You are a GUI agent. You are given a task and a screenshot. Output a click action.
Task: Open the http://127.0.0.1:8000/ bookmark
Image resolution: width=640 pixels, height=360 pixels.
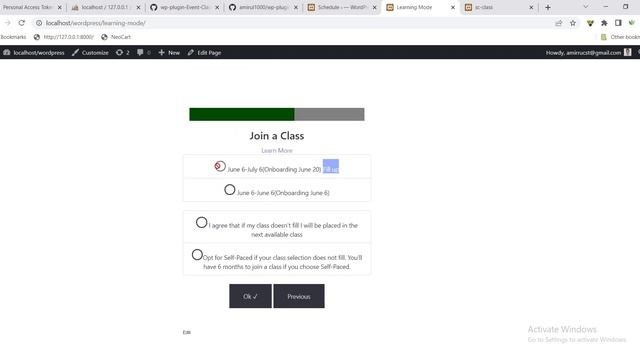(x=64, y=37)
